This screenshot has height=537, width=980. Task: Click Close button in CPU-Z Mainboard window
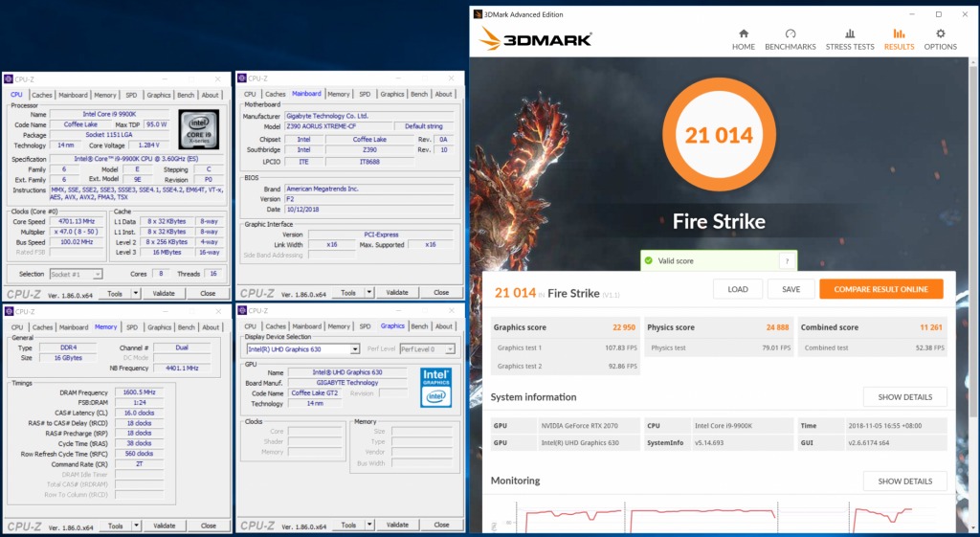[x=441, y=293]
